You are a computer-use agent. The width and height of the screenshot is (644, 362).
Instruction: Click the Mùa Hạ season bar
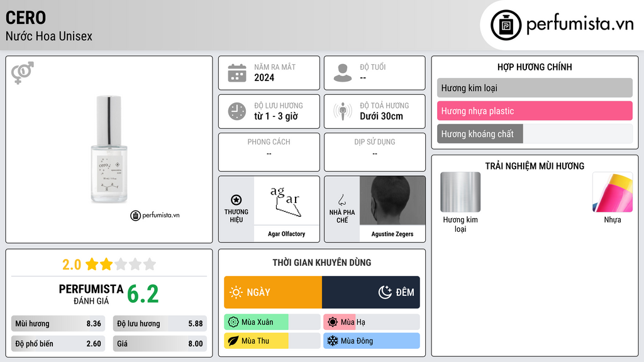pos(372,322)
